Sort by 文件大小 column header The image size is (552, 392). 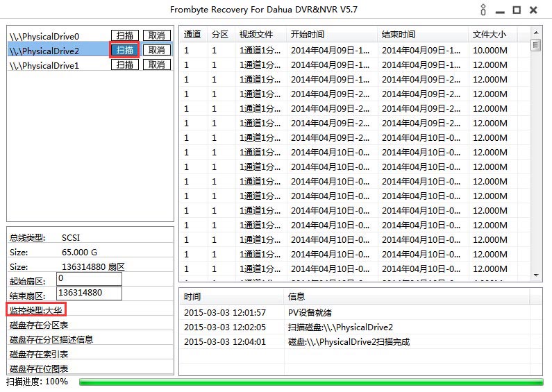(489, 35)
